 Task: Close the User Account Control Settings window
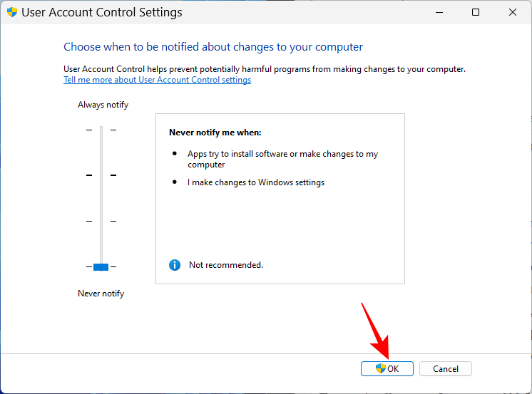pos(513,12)
